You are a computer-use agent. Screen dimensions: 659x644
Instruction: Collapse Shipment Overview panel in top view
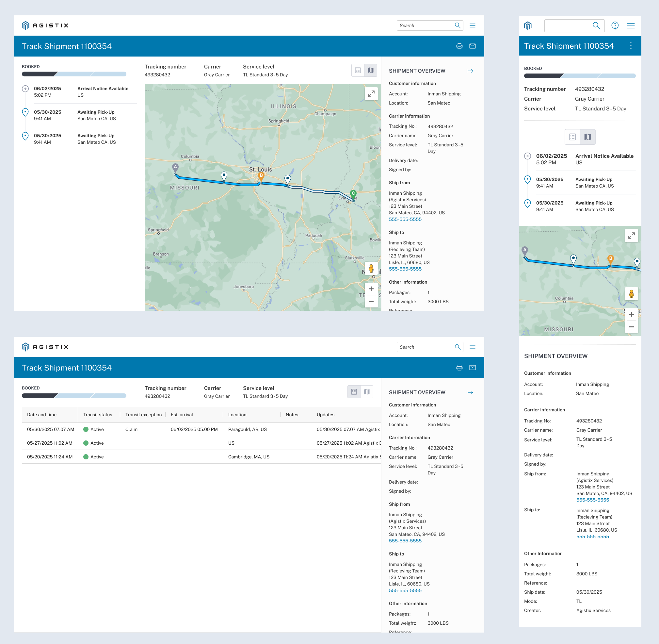[x=470, y=71]
